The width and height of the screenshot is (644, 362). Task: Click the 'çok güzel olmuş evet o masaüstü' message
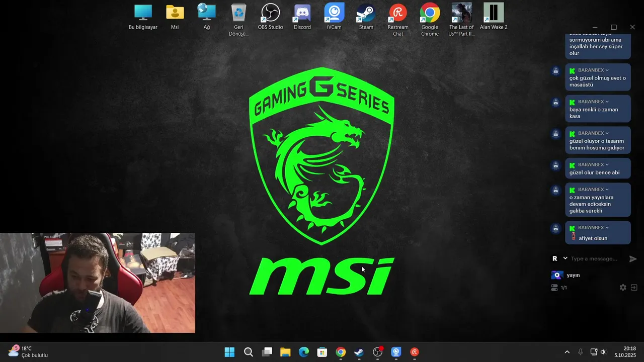598,77
